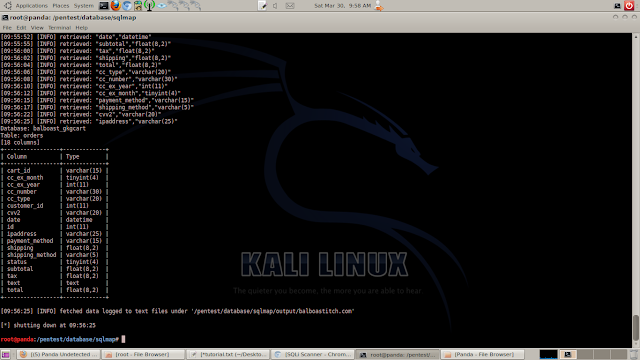Click the red power shutdown button
The height and width of the screenshot is (360, 640).
tap(629, 6)
